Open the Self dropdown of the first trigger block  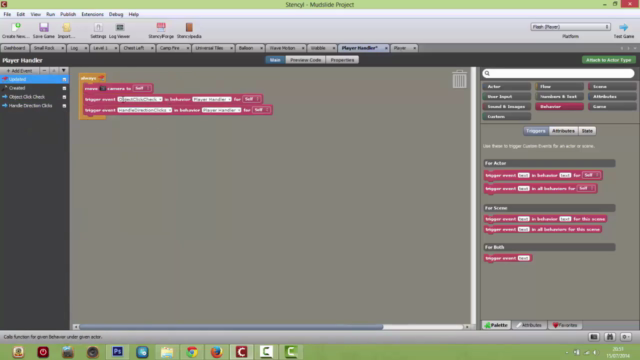click(251, 99)
